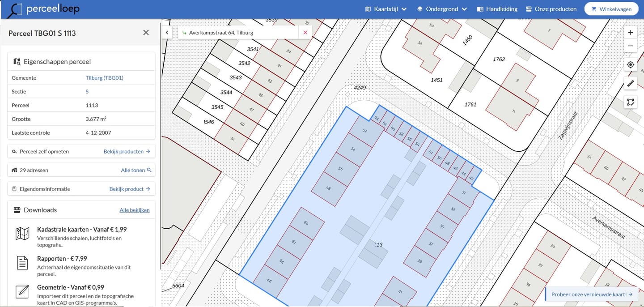644x307 pixels.
Task: Click the Laatste controle date 4-12-2007
Action: [98, 133]
